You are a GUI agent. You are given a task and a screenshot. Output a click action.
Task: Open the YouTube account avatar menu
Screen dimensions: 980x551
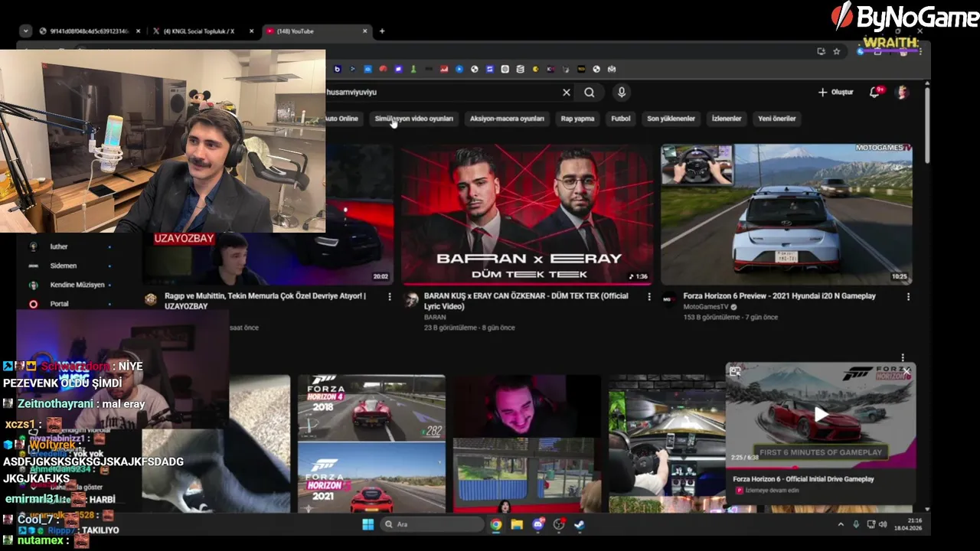(903, 92)
